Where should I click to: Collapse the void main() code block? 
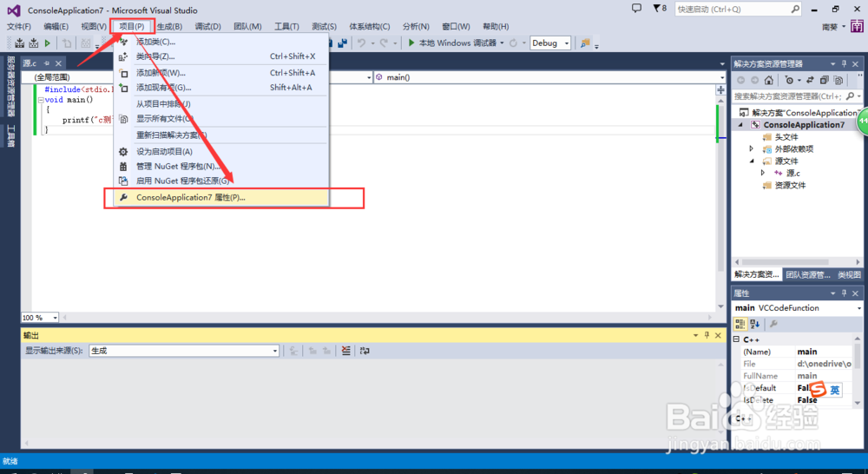coord(41,100)
